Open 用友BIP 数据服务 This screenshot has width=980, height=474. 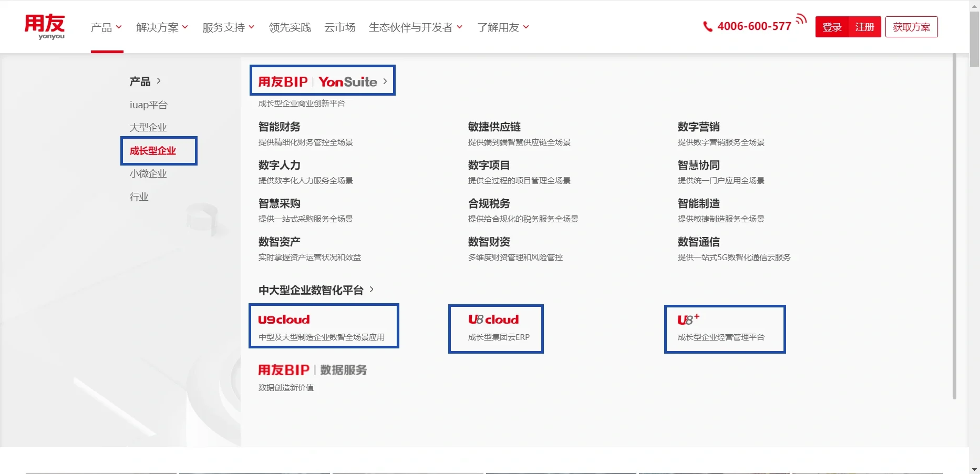pos(312,369)
